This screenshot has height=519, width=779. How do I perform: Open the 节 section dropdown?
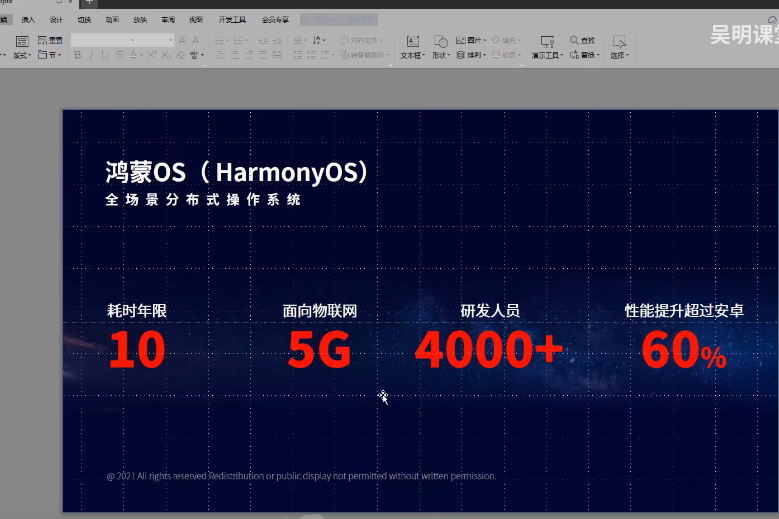click(x=50, y=55)
